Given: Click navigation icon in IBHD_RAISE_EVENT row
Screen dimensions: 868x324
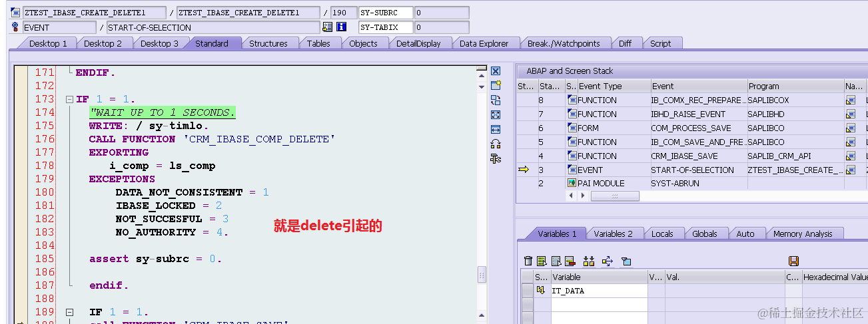Looking at the screenshot, I should click(x=851, y=114).
